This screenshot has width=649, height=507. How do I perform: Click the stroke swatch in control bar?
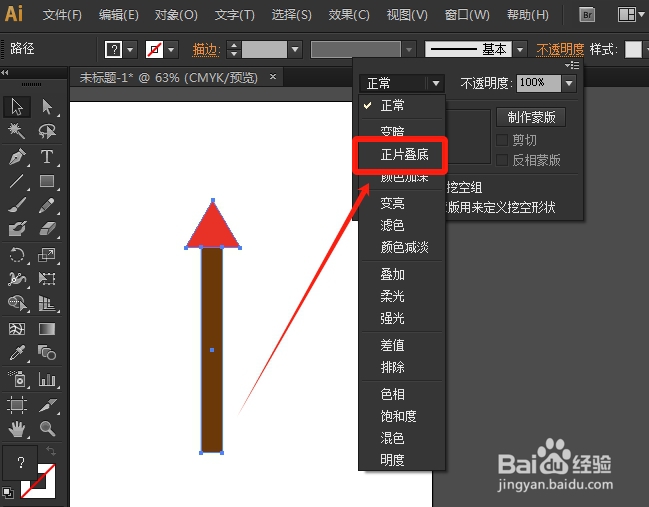pyautogui.click(x=154, y=50)
